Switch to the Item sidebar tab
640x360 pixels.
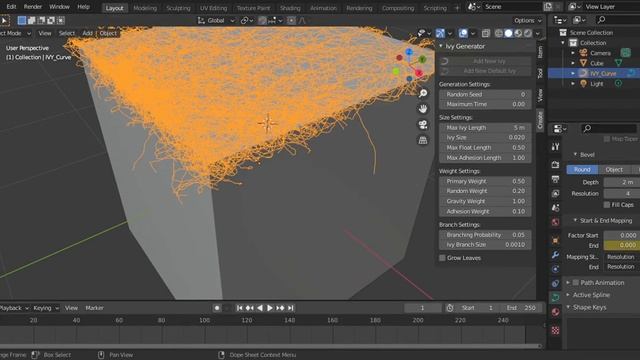[x=540, y=52]
